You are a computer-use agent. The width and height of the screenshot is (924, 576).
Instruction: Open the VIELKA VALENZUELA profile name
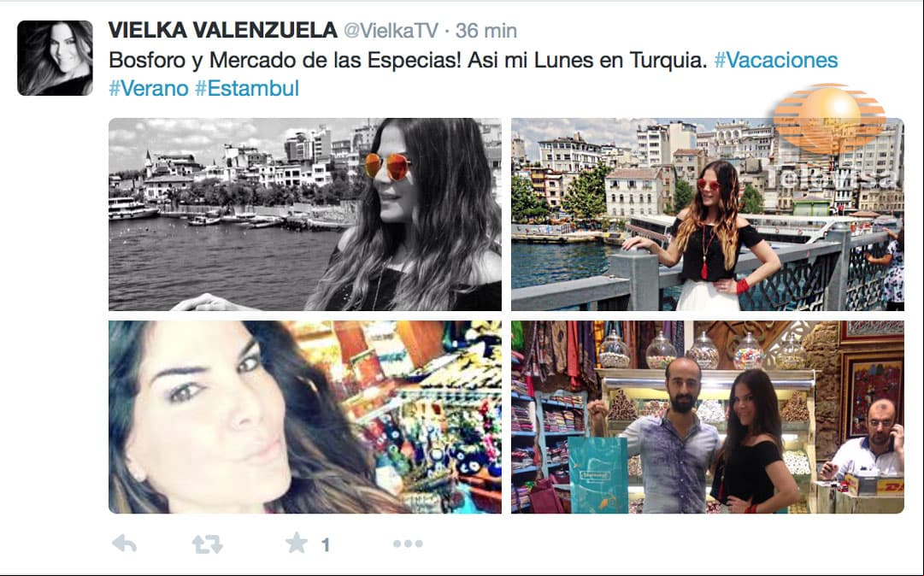coord(223,30)
